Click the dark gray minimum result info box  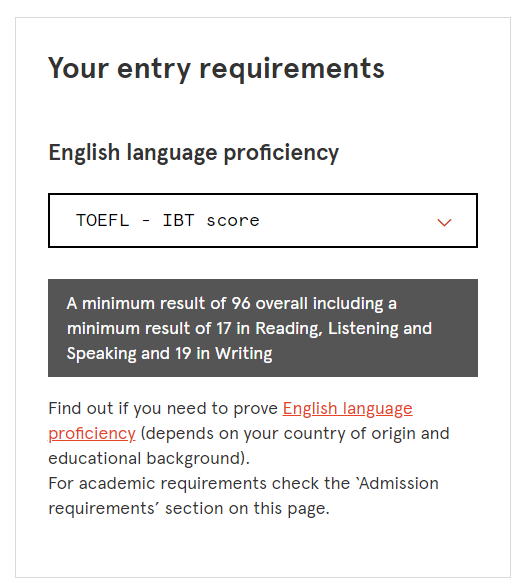point(263,328)
